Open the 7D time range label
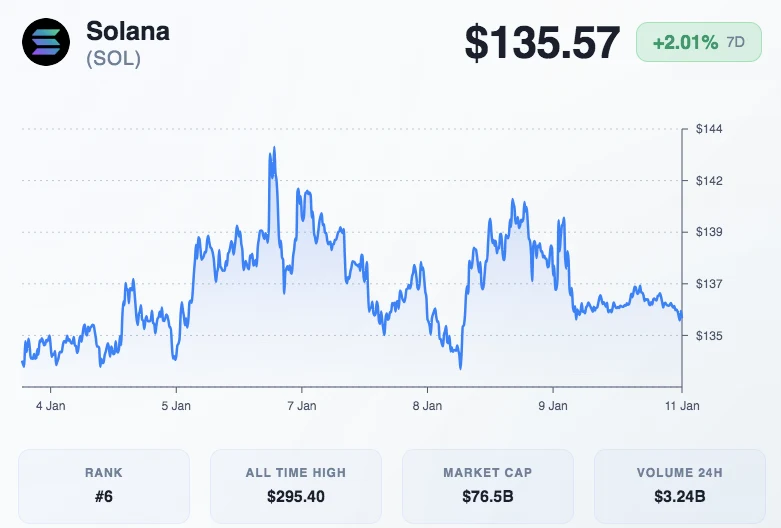 736,43
